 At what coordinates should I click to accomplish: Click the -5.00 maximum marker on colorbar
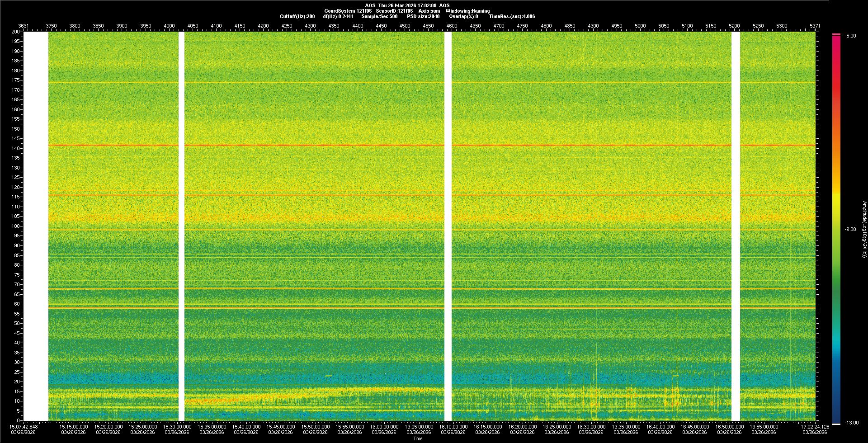click(x=836, y=34)
